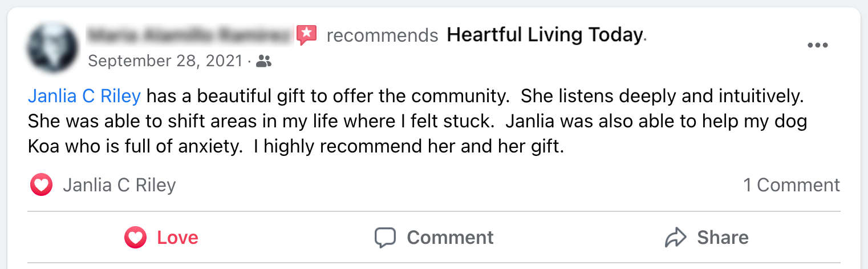Click the 'I highly recommend her' sentence
868x269 pixels.
pyautogui.click(x=409, y=147)
